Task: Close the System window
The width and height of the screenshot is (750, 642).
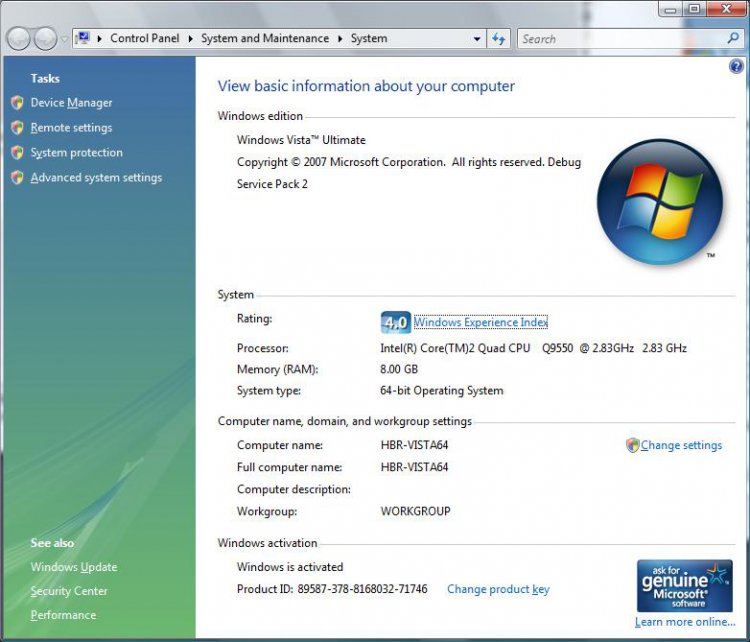Action: pos(726,9)
